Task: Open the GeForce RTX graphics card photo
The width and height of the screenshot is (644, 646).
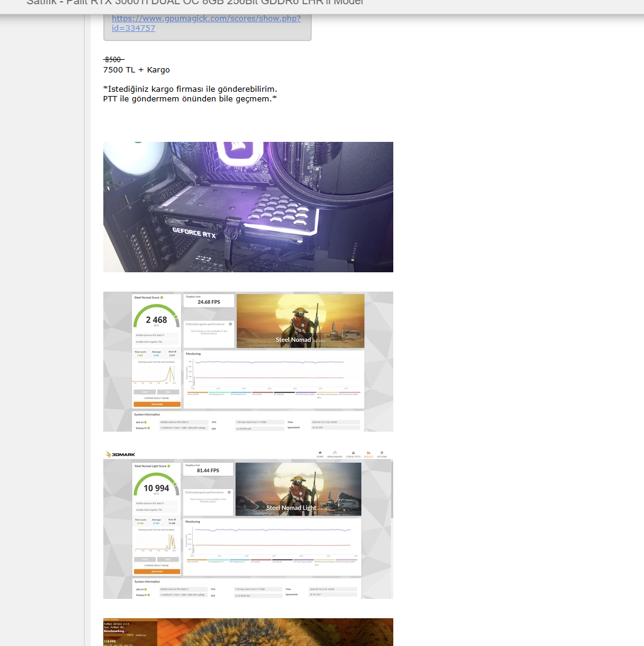Action: pyautogui.click(x=248, y=207)
